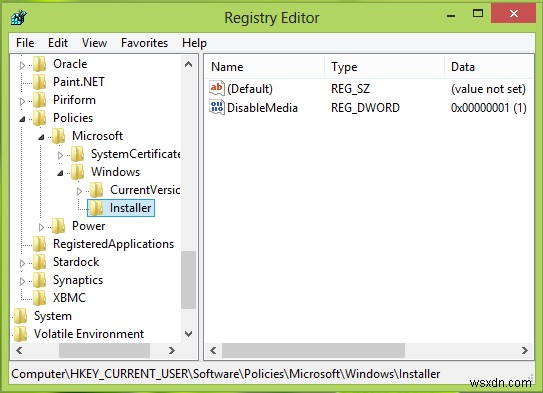This screenshot has height=393, width=543.
Task: Select the RegisteredApplications key label
Action: [113, 244]
